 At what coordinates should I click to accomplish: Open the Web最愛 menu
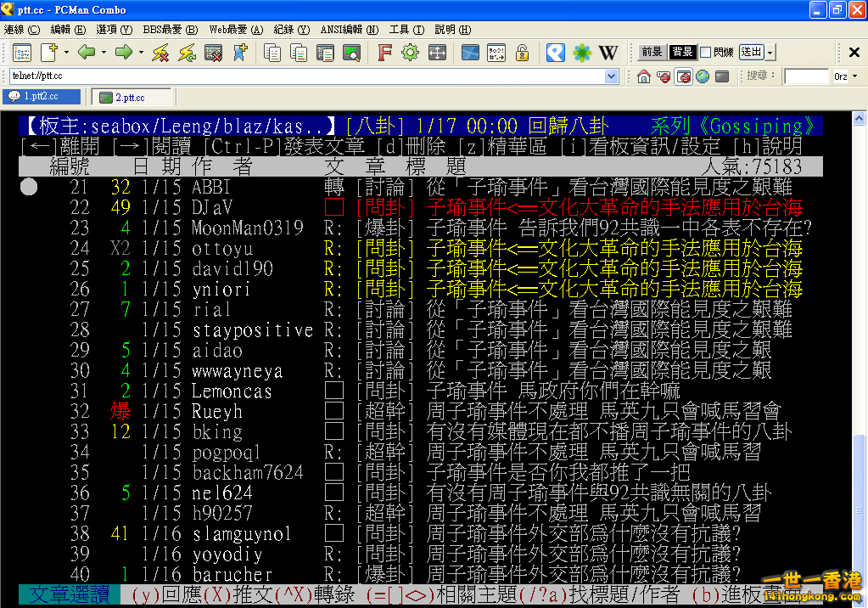[237, 30]
